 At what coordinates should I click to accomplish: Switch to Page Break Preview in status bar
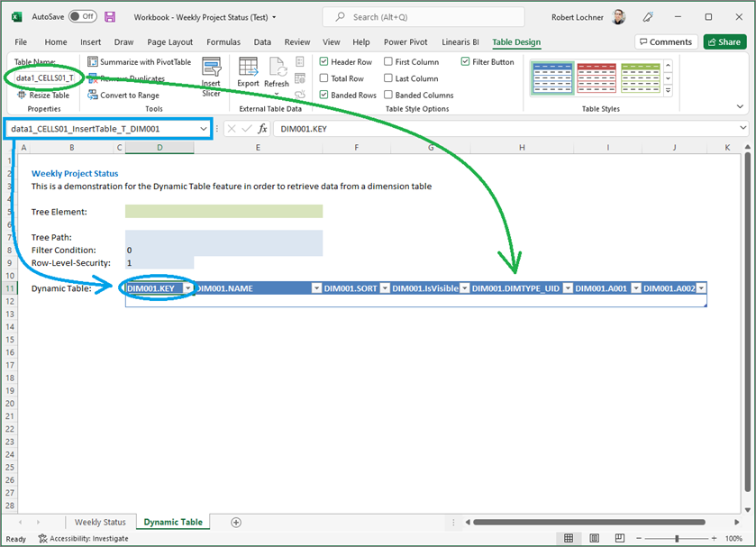[620, 538]
